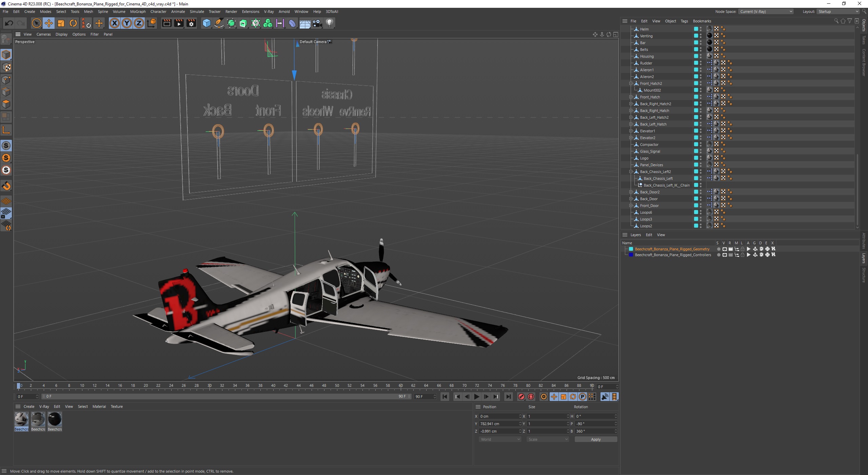Click the Spline Pen tool icon
868x475 pixels.
click(x=219, y=23)
